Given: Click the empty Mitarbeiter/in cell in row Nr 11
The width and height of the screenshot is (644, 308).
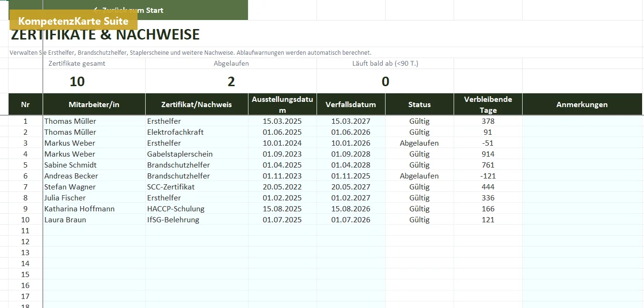Looking at the screenshot, I should tap(94, 230).
